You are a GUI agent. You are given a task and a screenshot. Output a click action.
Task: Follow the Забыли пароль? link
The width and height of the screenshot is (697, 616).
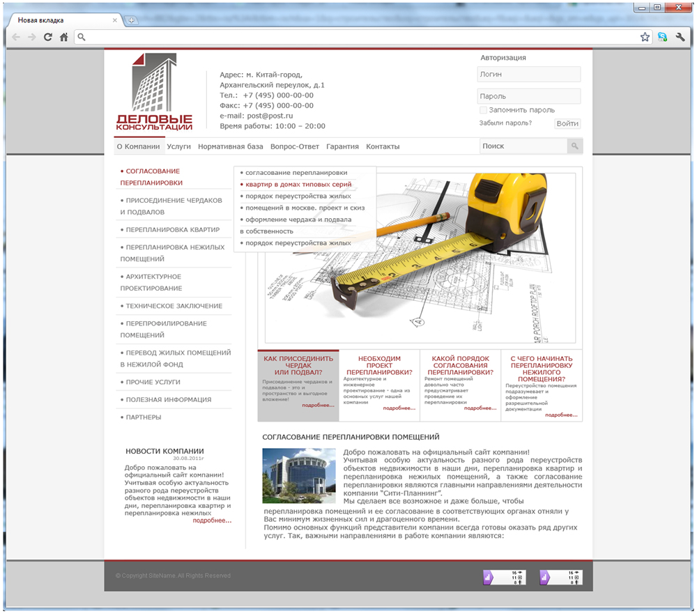tap(505, 123)
